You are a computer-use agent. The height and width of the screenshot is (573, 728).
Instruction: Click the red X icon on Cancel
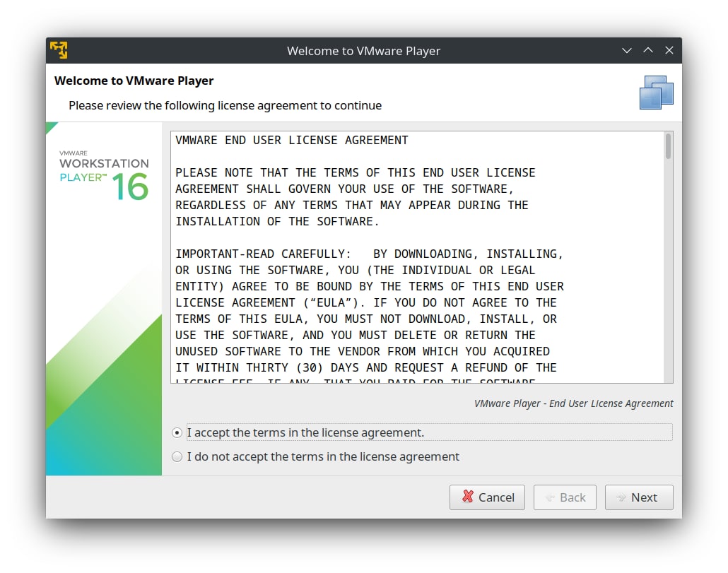(467, 497)
